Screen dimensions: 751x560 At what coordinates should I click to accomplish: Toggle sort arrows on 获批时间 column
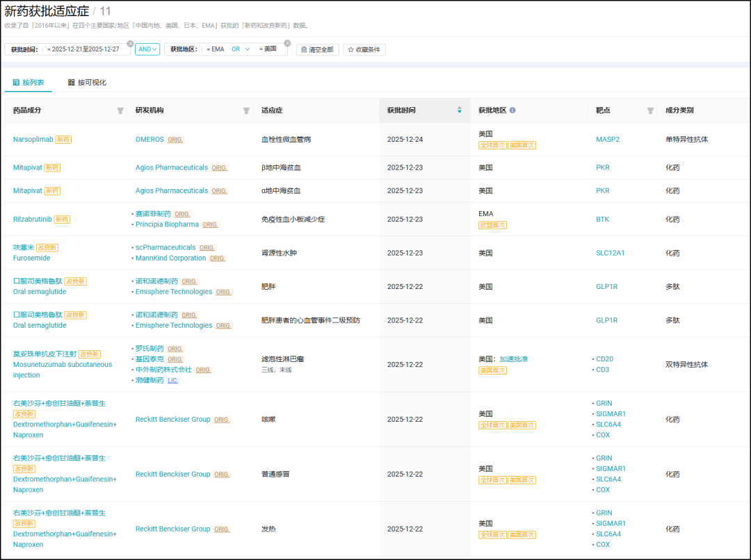pos(460,110)
